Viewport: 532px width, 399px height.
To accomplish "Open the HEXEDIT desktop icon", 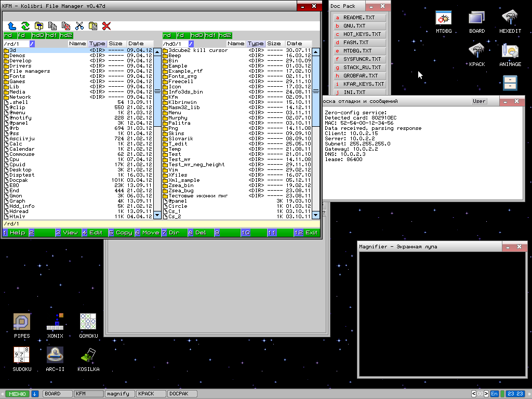I will pos(510,22).
